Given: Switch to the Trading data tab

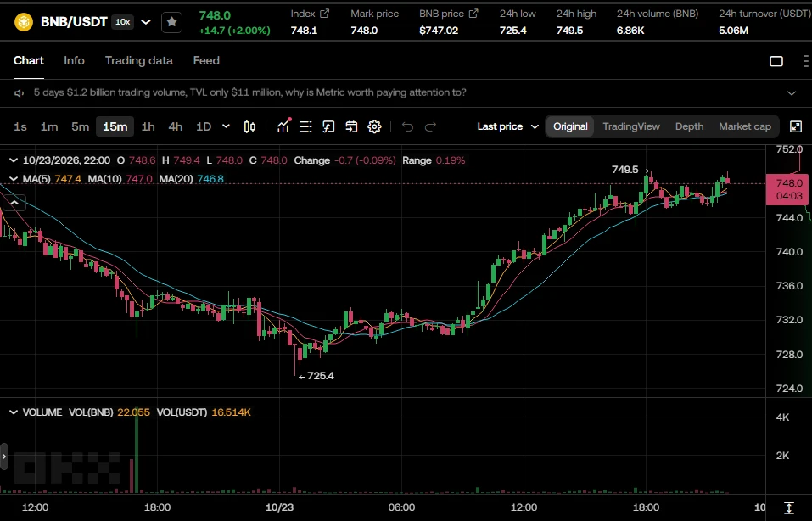Looking at the screenshot, I should click(x=139, y=60).
